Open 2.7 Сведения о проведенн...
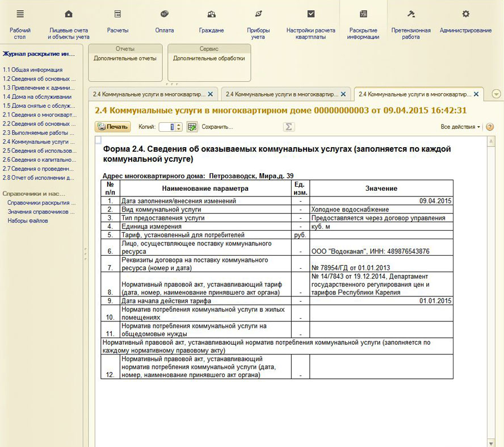The width and height of the screenshot is (504, 447). click(x=38, y=169)
